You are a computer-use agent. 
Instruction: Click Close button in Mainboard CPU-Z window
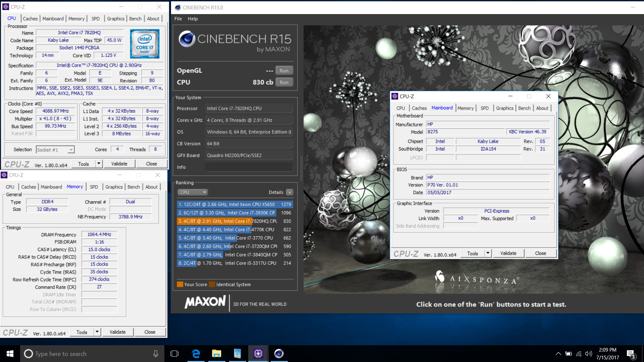coord(540,253)
